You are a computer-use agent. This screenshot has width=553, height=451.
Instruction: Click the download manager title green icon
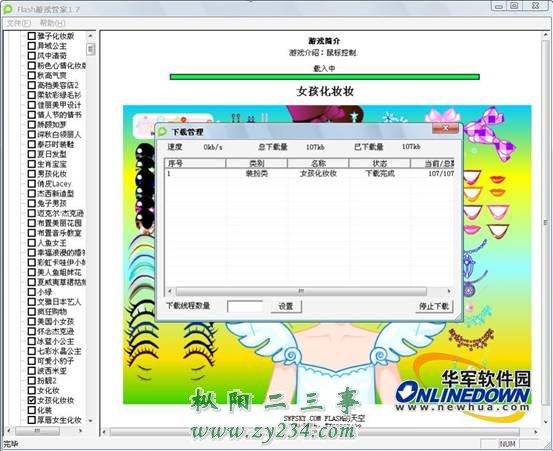(162, 132)
